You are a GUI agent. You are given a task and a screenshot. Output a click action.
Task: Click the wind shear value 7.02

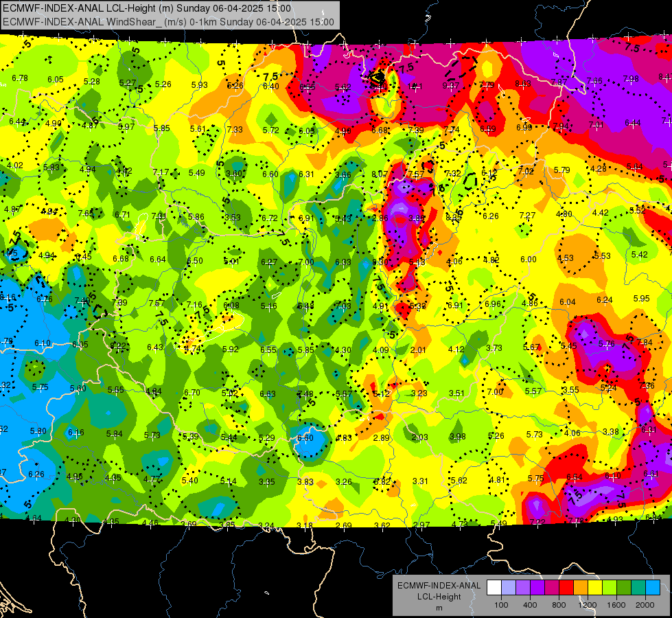tap(526, 171)
